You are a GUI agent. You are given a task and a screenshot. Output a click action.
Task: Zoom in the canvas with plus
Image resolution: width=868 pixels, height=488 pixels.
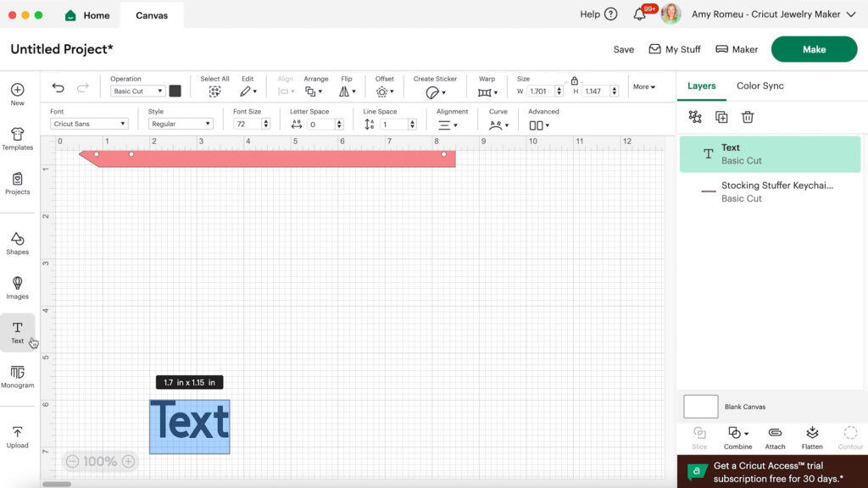(128, 461)
